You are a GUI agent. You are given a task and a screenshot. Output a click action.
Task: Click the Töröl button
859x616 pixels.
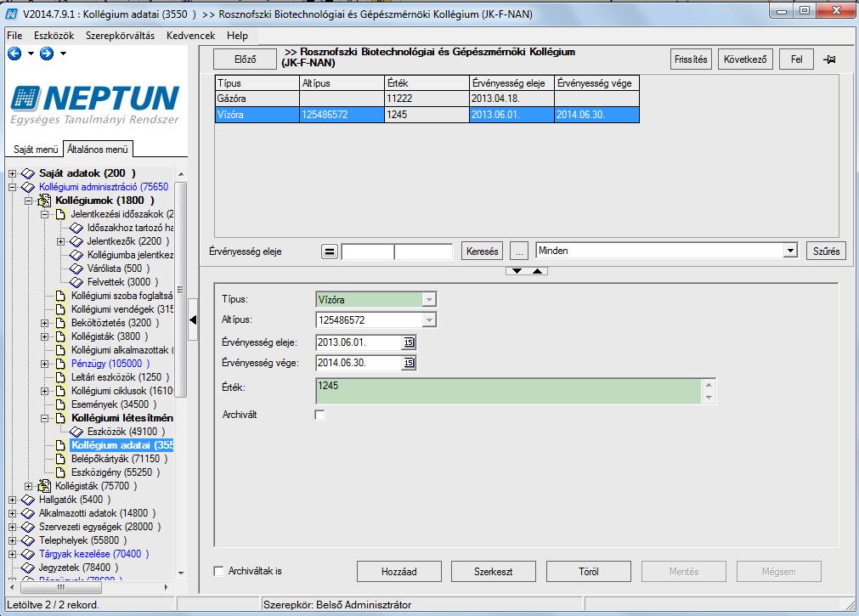click(588, 572)
